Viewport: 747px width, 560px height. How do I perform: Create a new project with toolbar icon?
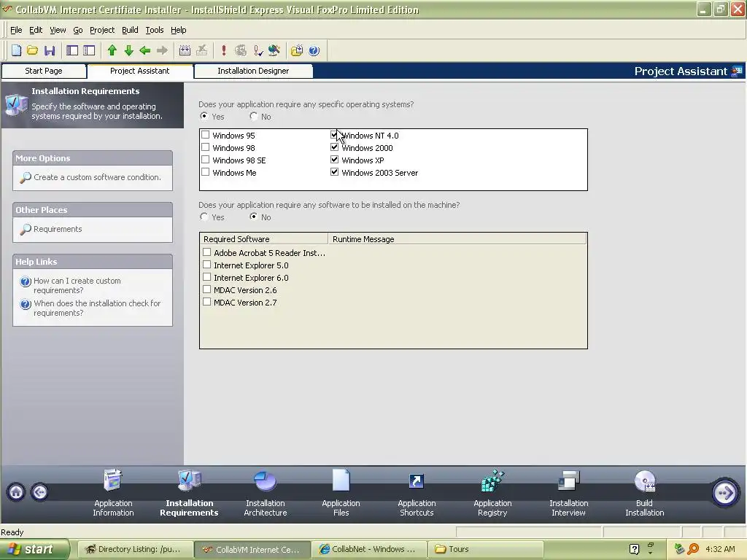(16, 50)
